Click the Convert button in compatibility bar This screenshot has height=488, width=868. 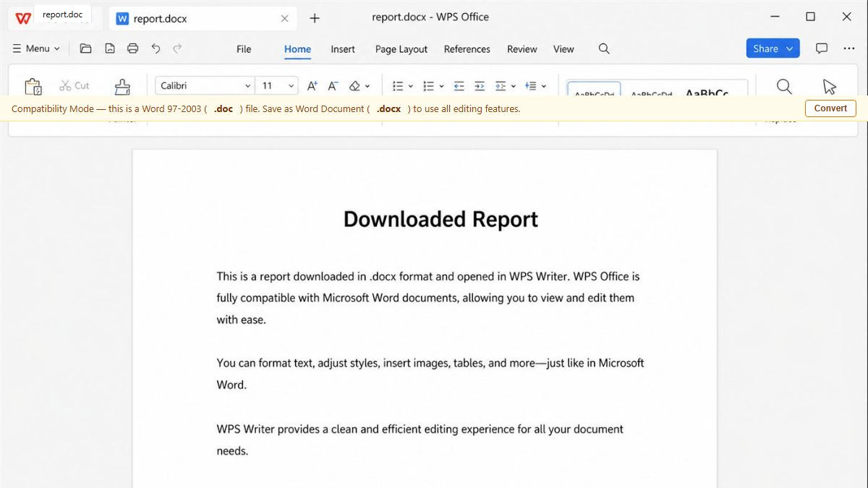(x=830, y=108)
